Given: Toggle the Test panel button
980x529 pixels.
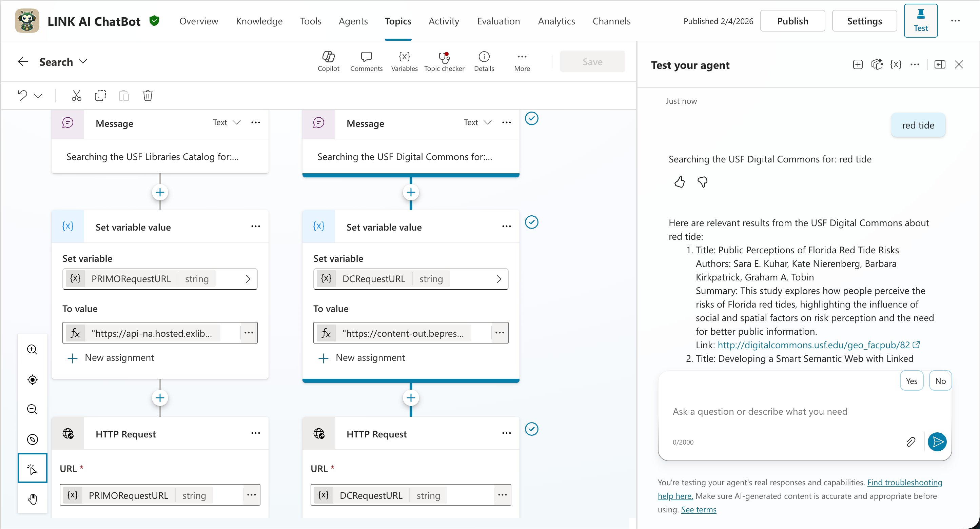Looking at the screenshot, I should coord(921,21).
